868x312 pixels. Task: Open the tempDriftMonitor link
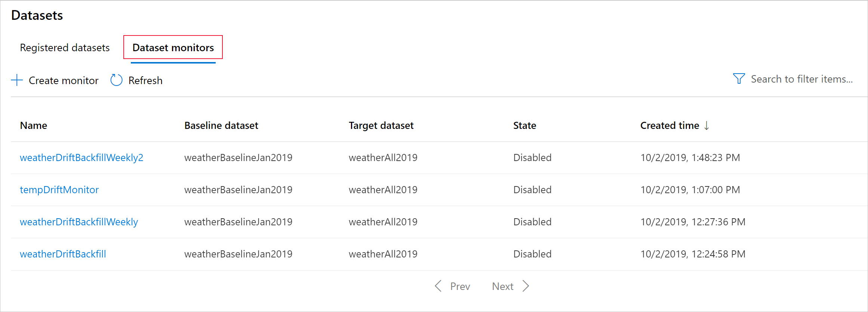(x=59, y=190)
